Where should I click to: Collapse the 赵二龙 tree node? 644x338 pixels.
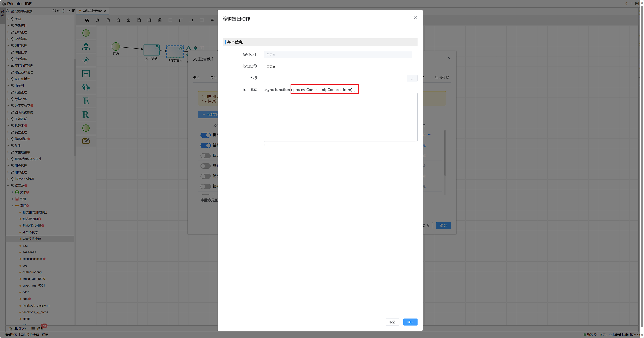click(8, 186)
